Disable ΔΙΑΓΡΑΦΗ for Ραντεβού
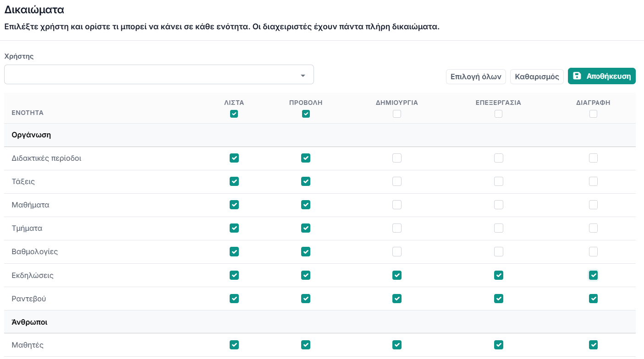This screenshot has height=359, width=644. [593, 299]
